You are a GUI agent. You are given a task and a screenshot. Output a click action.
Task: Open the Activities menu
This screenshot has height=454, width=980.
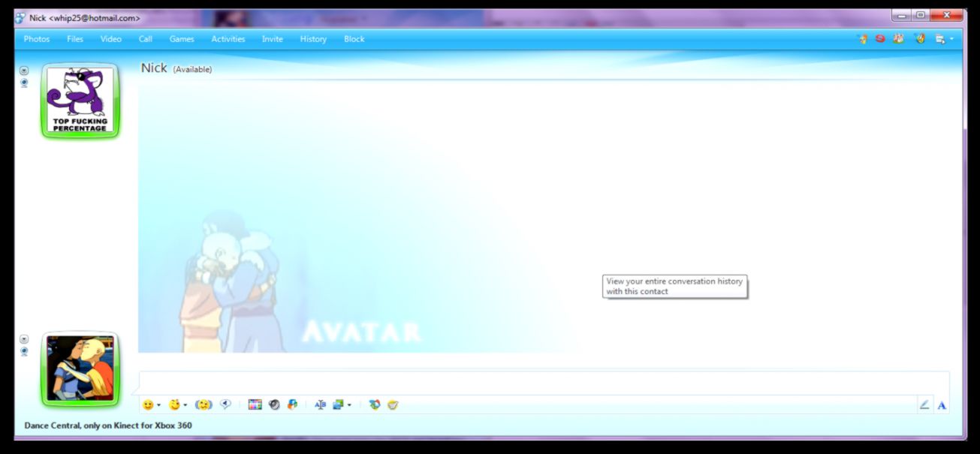[228, 39]
